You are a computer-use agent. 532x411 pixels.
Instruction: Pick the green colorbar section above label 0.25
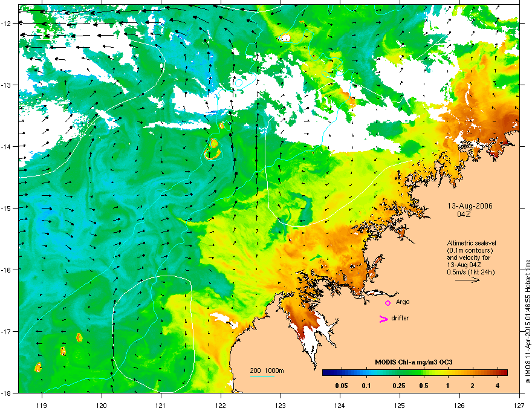pyautogui.click(x=399, y=373)
